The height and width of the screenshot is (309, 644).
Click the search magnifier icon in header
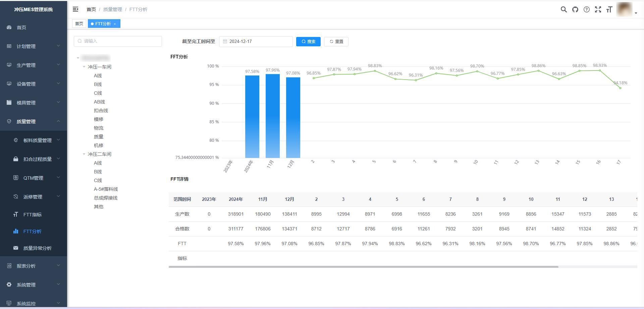click(563, 9)
